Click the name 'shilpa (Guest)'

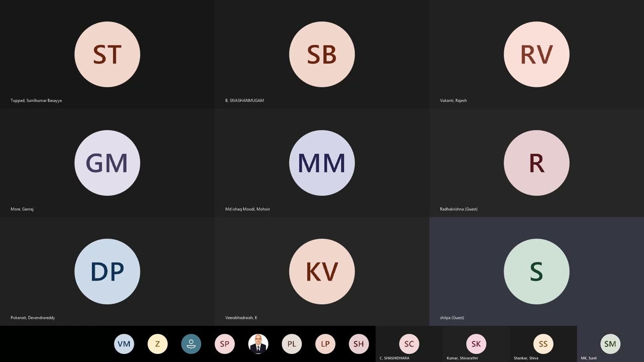452,318
